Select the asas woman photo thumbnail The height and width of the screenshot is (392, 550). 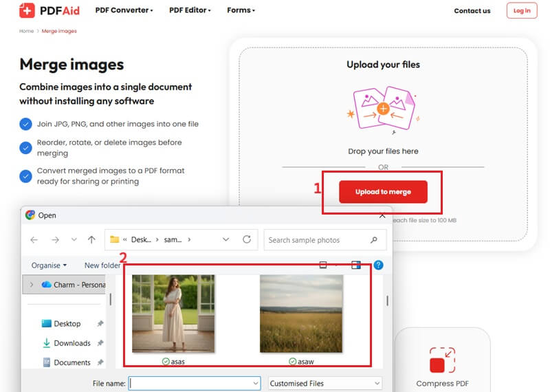click(x=173, y=314)
